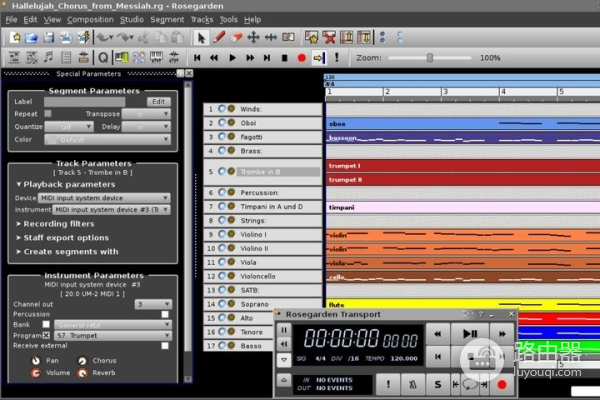Click the Zoom slider handle

pos(430,58)
